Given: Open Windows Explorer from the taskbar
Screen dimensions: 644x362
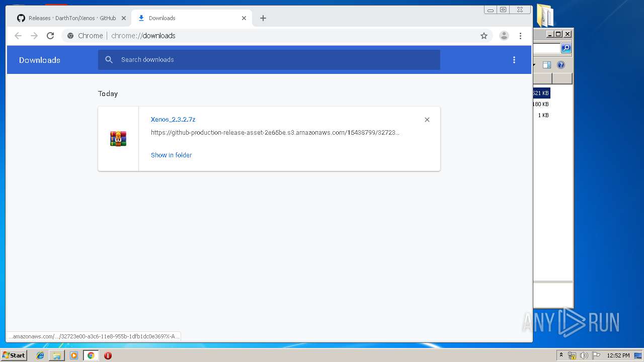Looking at the screenshot, I should [57, 355].
